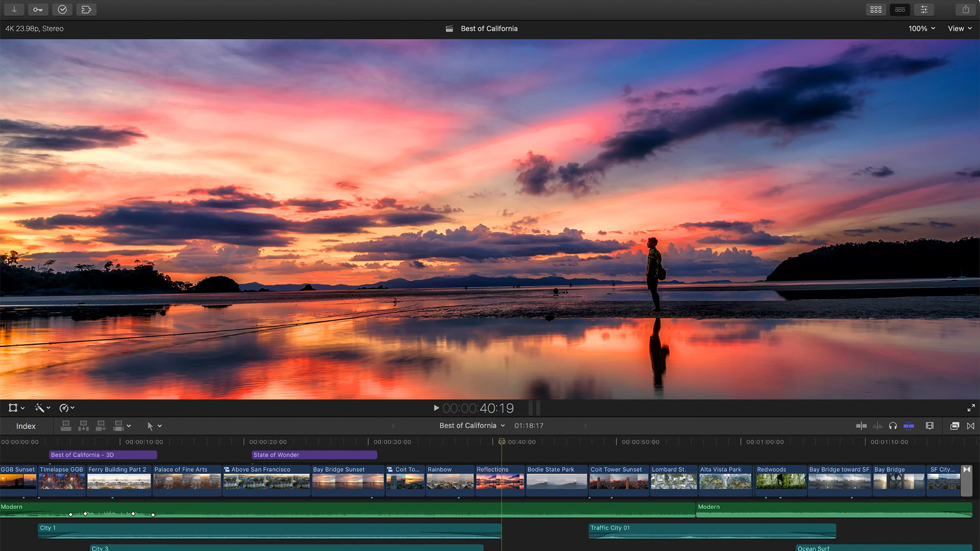This screenshot has height=551, width=980.
Task: Click the Connect clip icon in the timeline toolbar
Action: click(x=66, y=425)
